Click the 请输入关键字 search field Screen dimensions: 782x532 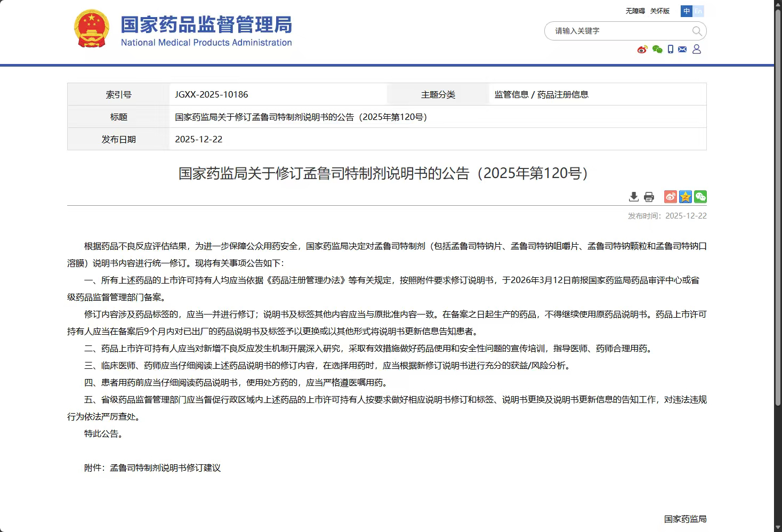(x=618, y=31)
